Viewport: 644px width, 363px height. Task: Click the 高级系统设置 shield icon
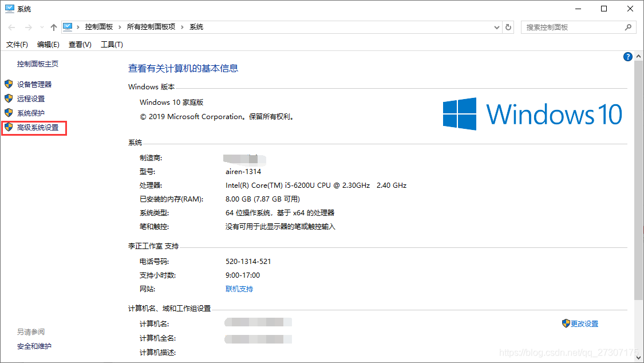pos(9,127)
